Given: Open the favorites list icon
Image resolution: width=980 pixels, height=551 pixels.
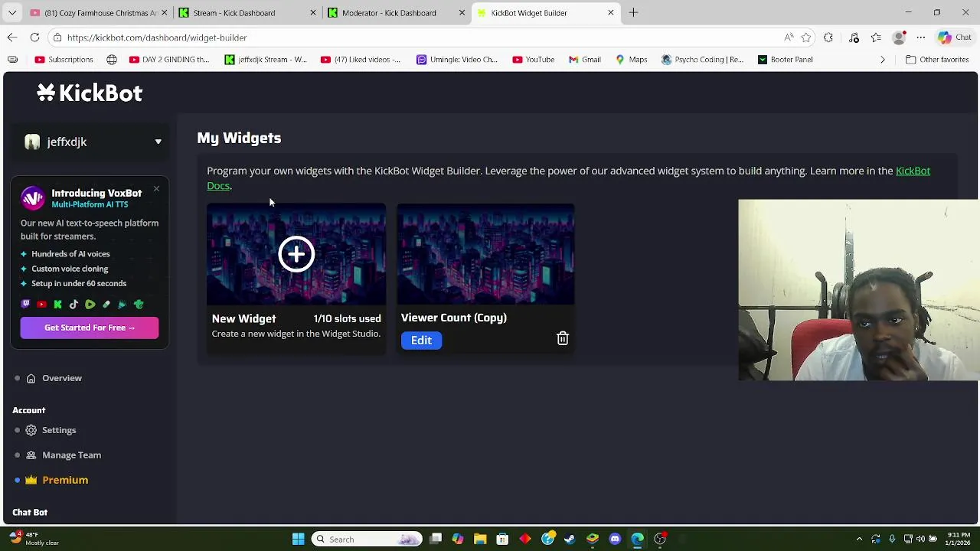Looking at the screenshot, I should point(876,37).
